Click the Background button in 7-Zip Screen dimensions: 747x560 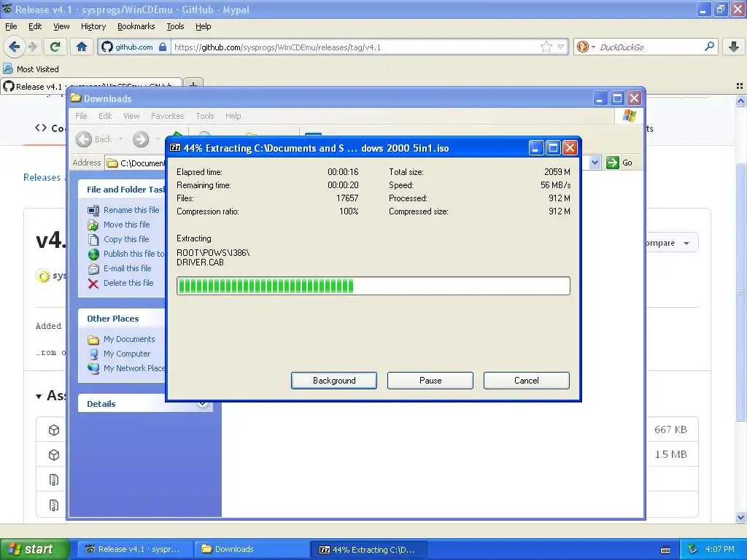pos(334,381)
